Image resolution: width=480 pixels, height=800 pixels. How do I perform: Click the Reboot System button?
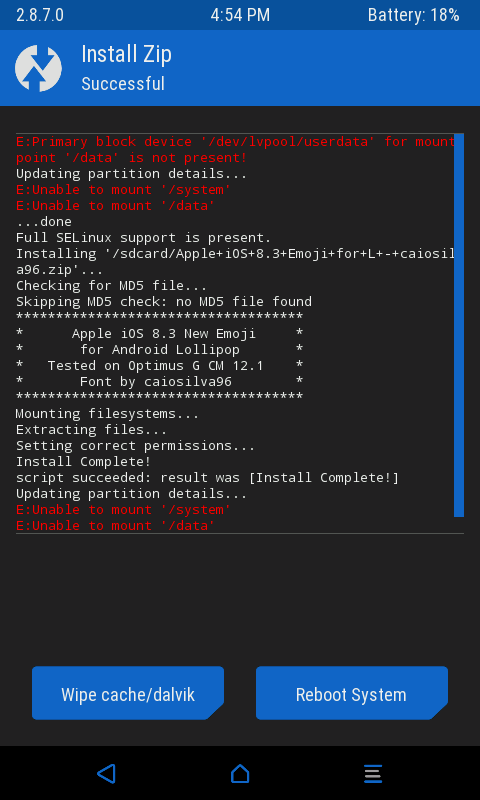[x=351, y=693]
